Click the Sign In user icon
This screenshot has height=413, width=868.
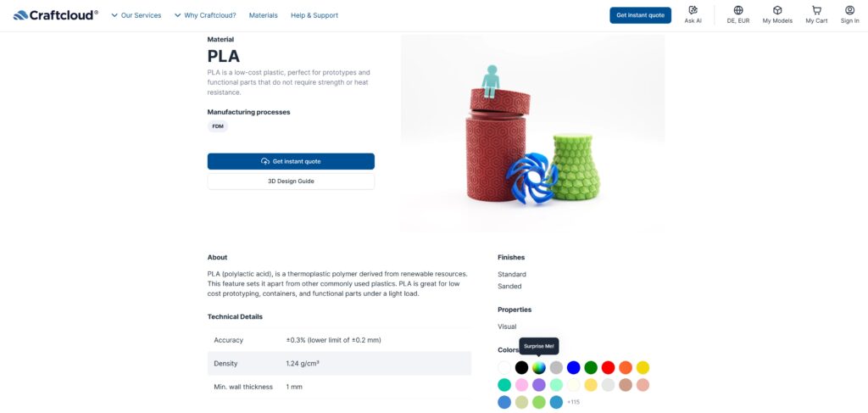[849, 10]
